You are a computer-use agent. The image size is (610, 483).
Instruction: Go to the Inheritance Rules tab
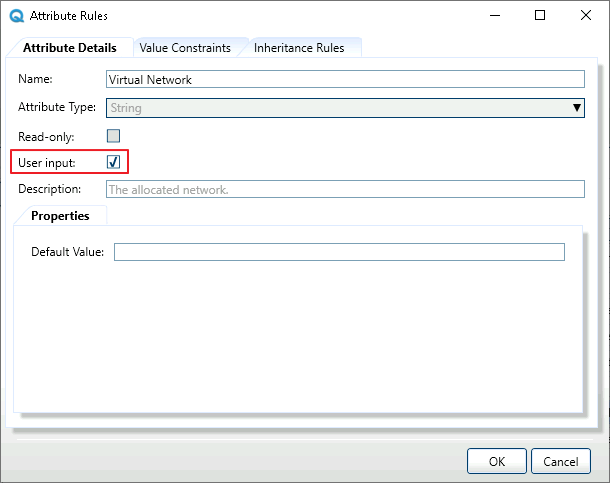[299, 48]
